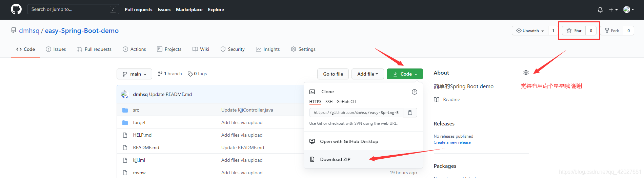644x178 pixels.
Task: Select the HTTPS clone tab
Action: point(315,102)
